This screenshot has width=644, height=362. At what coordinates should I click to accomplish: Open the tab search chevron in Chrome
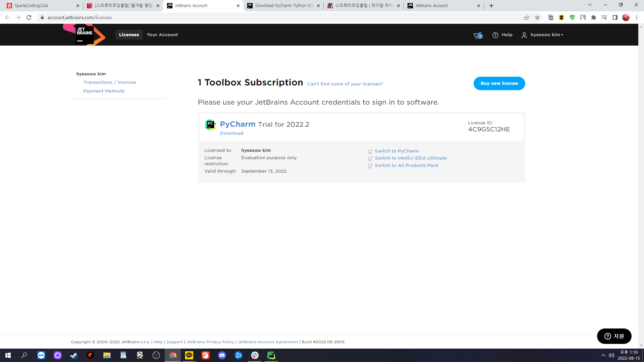590,5
